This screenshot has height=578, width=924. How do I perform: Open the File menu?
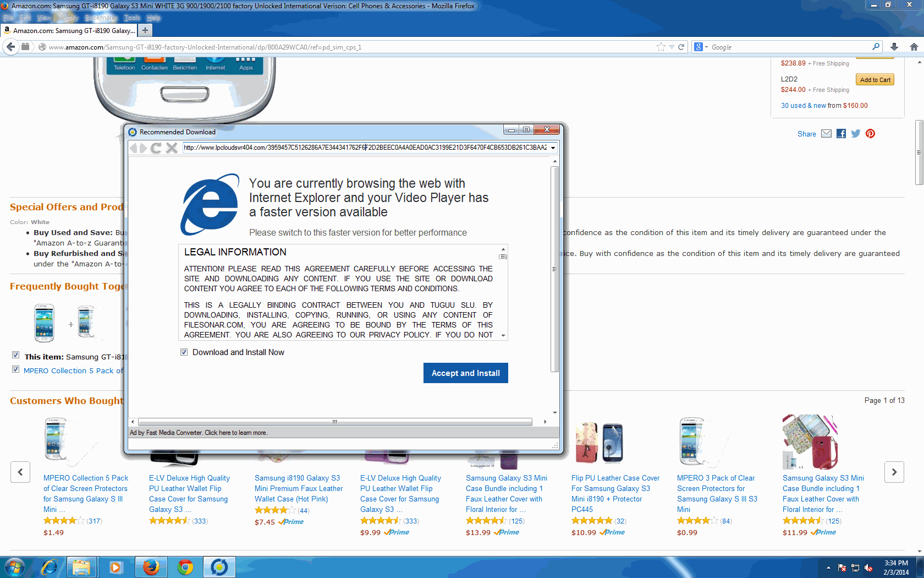(8, 18)
